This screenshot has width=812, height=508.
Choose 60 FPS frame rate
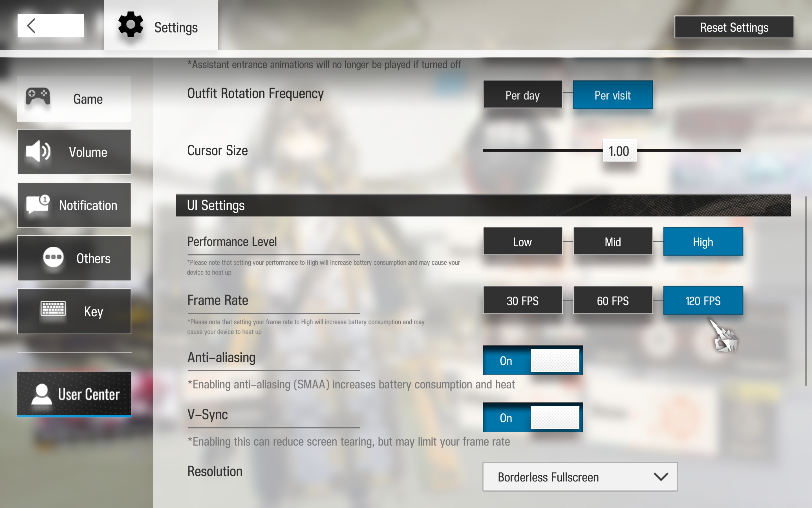(x=613, y=300)
